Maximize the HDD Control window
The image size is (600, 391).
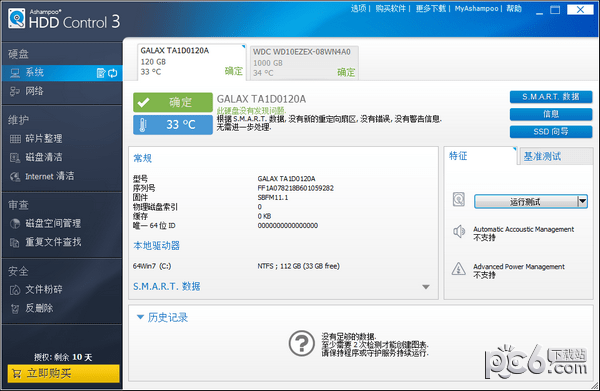[555, 10]
